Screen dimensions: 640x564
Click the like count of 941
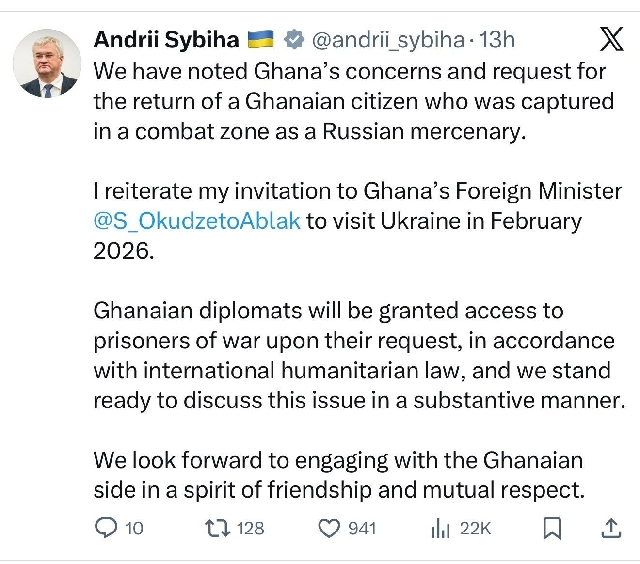pos(362,528)
